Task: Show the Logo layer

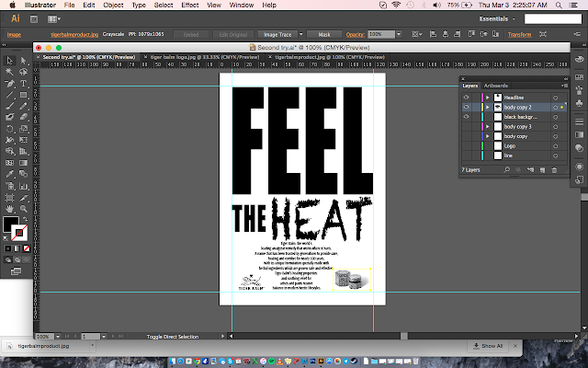Action: (466, 146)
